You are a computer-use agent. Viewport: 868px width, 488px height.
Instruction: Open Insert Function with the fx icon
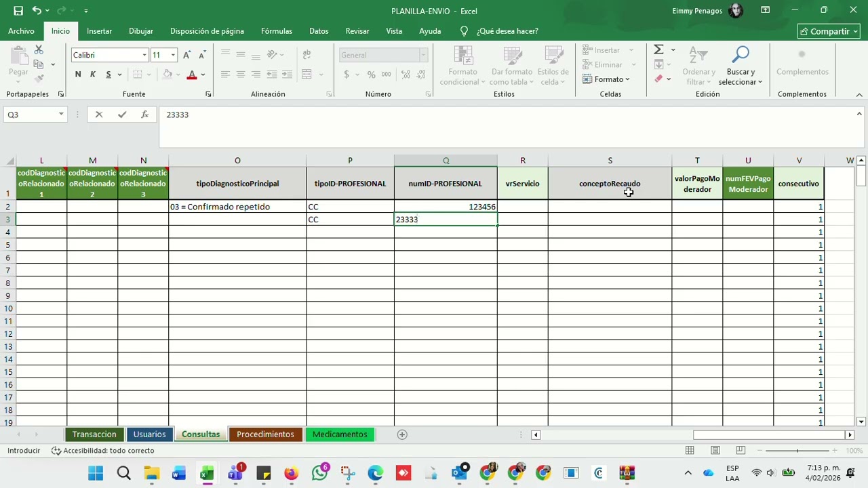[x=144, y=115]
